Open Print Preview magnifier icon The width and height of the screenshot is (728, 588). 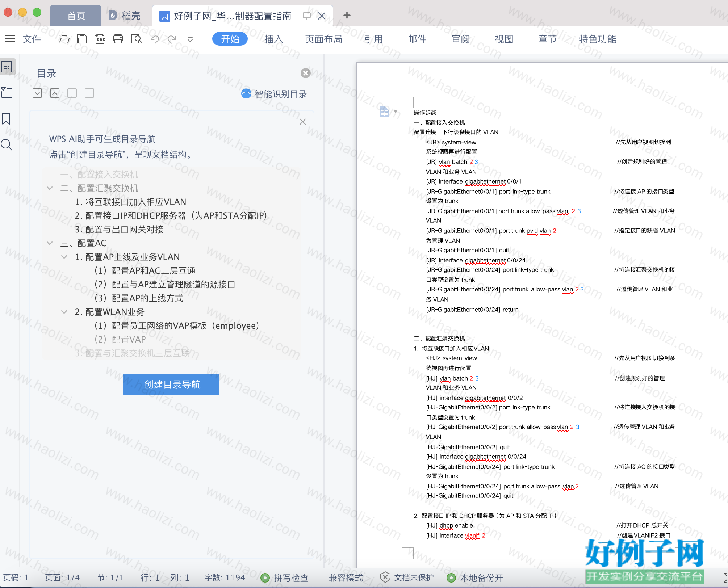(136, 39)
